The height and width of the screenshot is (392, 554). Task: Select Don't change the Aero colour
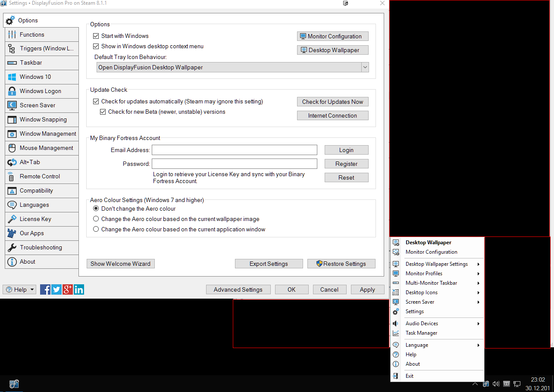[96, 209]
